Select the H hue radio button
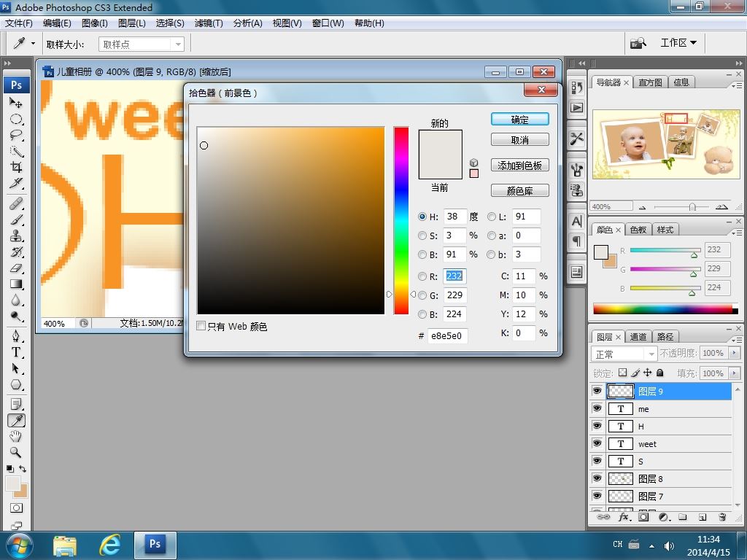The width and height of the screenshot is (747, 560). (422, 217)
